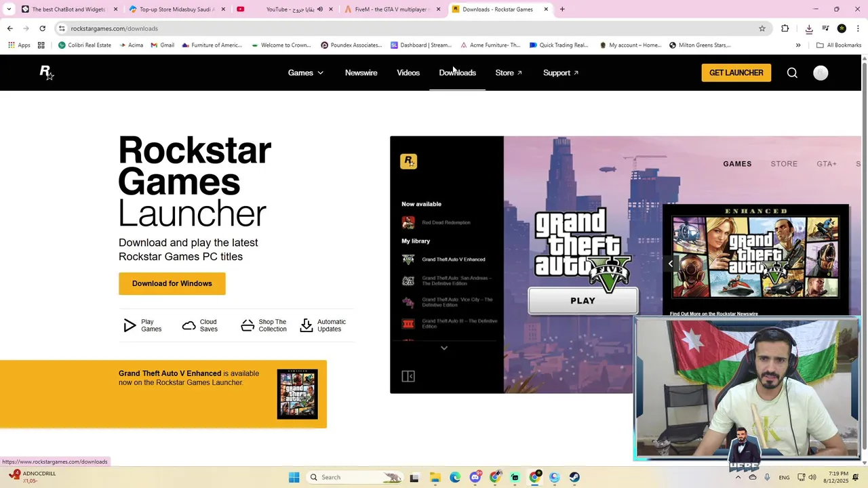Click the previous-slide arrow on the Enhanced banner
Viewport: 868px width, 488px height.
point(671,264)
